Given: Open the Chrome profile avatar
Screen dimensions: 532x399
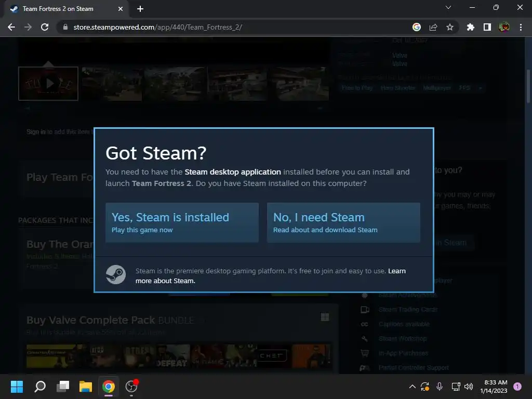Looking at the screenshot, I should 504,27.
